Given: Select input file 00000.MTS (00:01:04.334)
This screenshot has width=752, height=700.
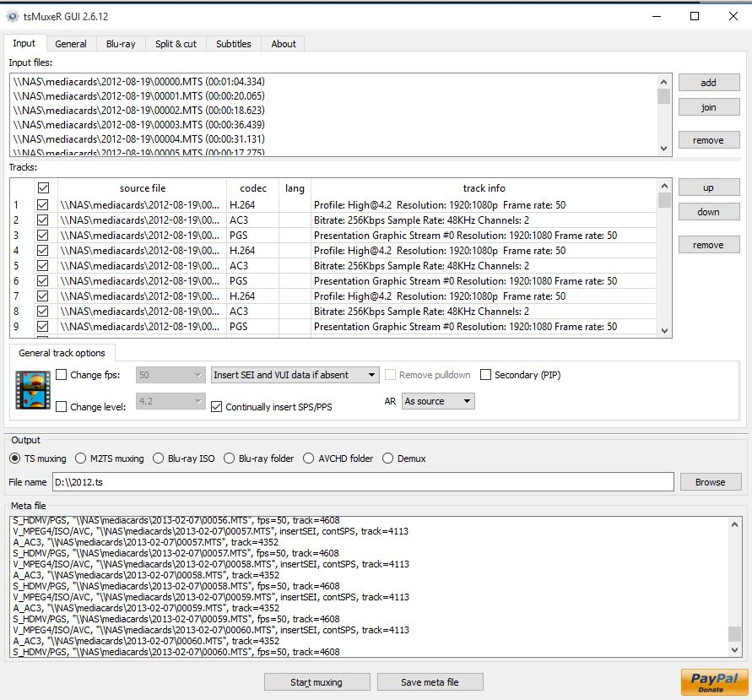Looking at the screenshot, I should pyautogui.click(x=333, y=82).
